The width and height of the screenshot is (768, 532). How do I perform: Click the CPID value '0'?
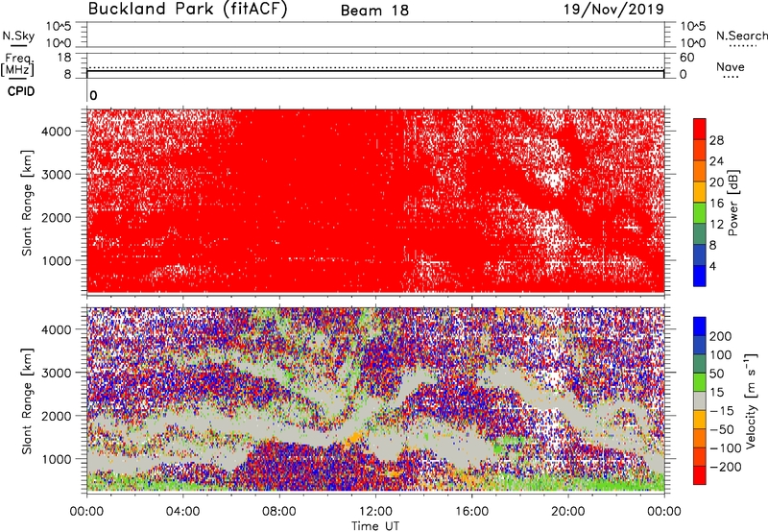(93, 95)
